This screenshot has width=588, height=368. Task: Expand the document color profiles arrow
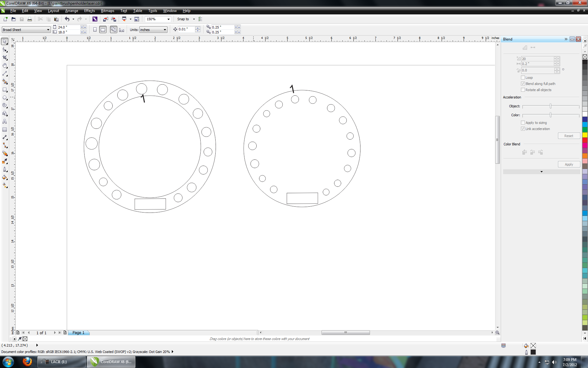(172, 352)
